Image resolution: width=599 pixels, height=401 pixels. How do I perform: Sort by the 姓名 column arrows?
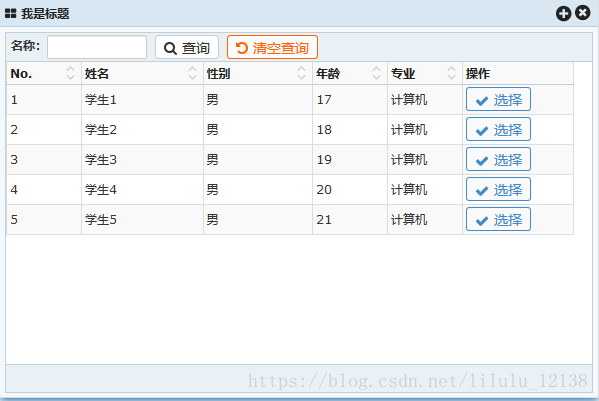[193, 73]
